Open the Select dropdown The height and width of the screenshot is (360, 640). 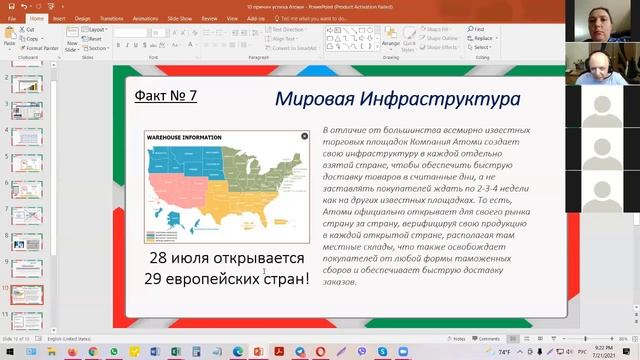(x=480, y=47)
